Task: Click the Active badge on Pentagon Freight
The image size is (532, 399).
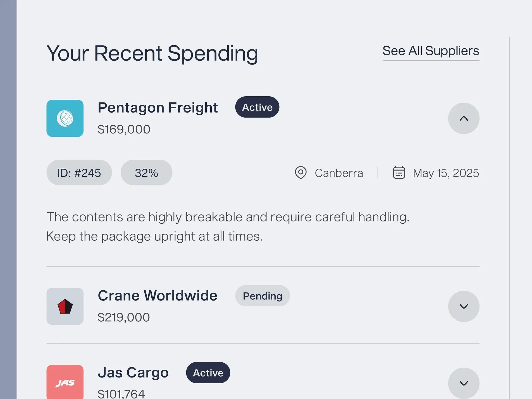Action: pyautogui.click(x=257, y=107)
